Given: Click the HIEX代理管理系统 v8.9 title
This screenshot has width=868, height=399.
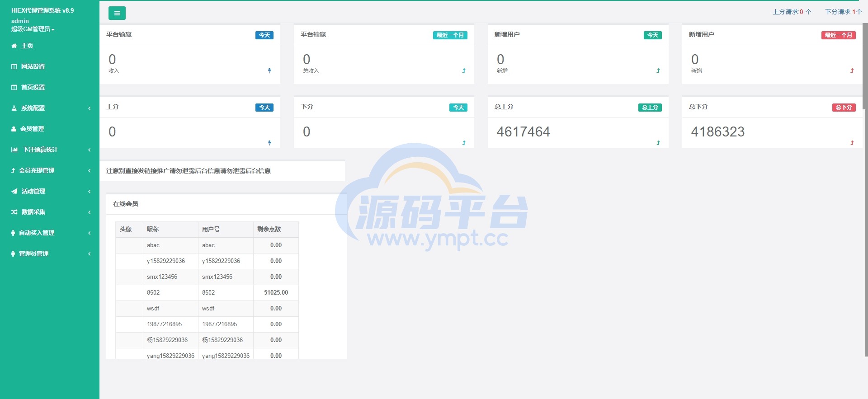Looking at the screenshot, I should click(x=42, y=10).
